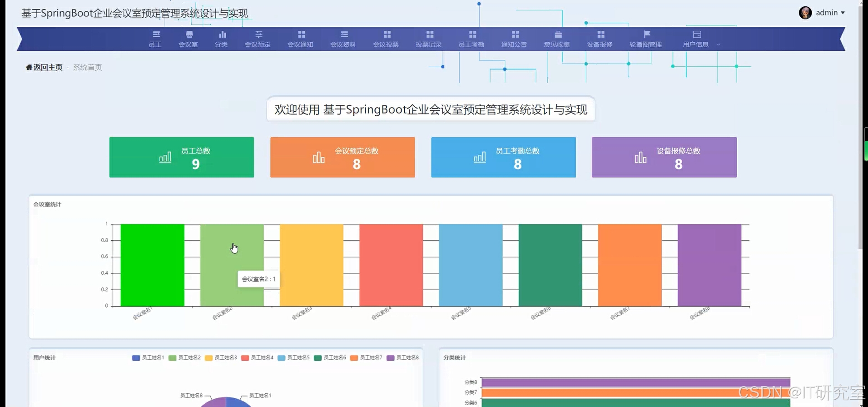This screenshot has height=407, width=868.
Task: Click the system title in header
Action: click(x=135, y=13)
